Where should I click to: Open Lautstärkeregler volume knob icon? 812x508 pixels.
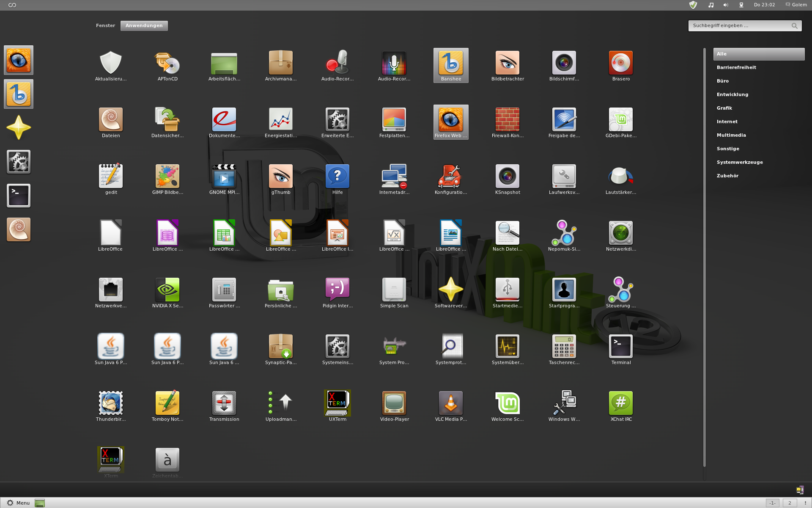[x=621, y=180]
